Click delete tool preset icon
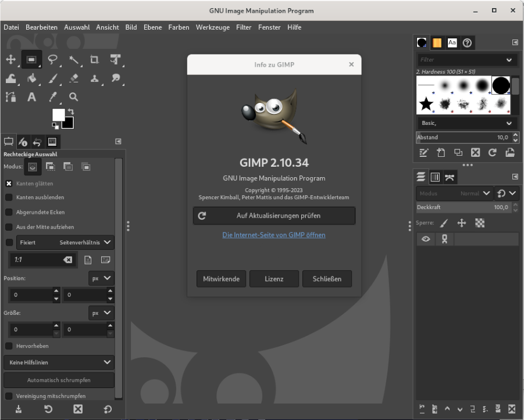Screen dimensions: 524x420 pos(78,409)
